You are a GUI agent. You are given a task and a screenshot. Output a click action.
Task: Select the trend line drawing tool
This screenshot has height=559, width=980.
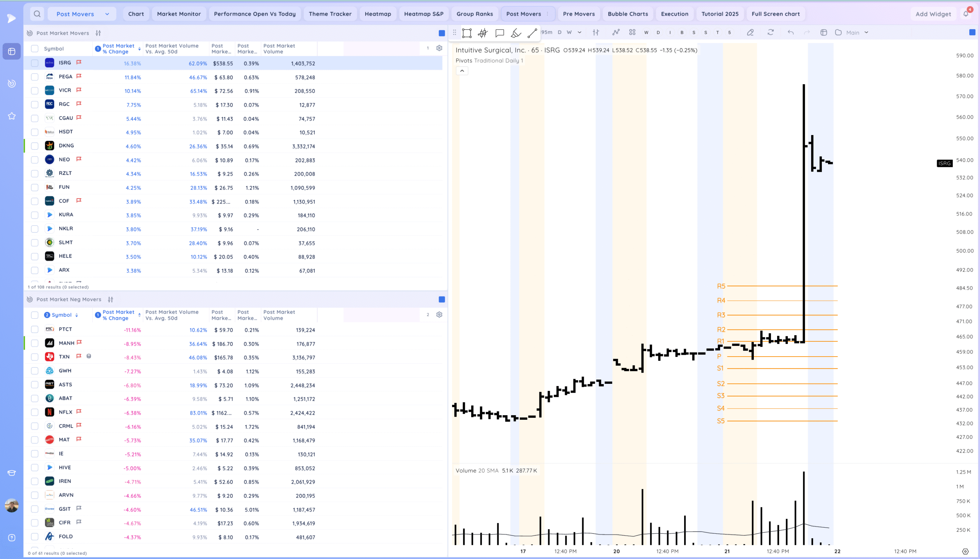pos(532,33)
